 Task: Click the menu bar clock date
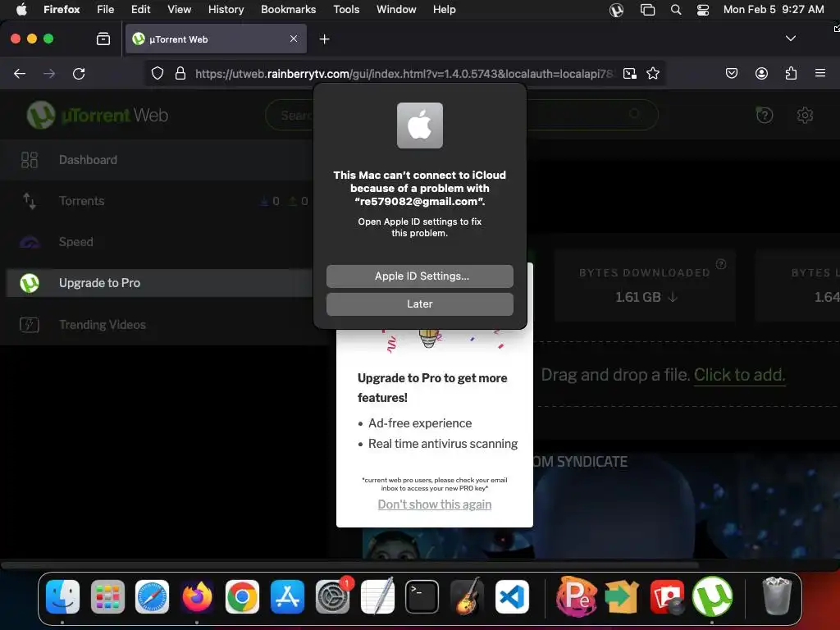pos(774,10)
